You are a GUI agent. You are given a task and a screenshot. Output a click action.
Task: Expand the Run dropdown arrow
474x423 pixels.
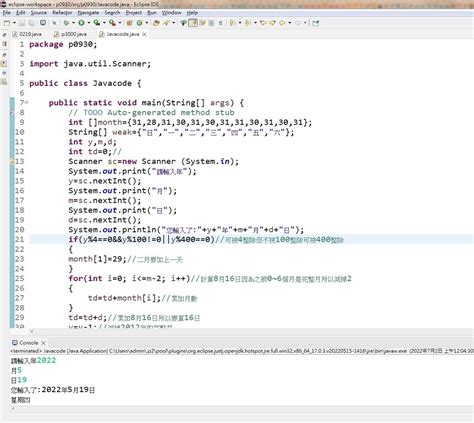[89, 23]
